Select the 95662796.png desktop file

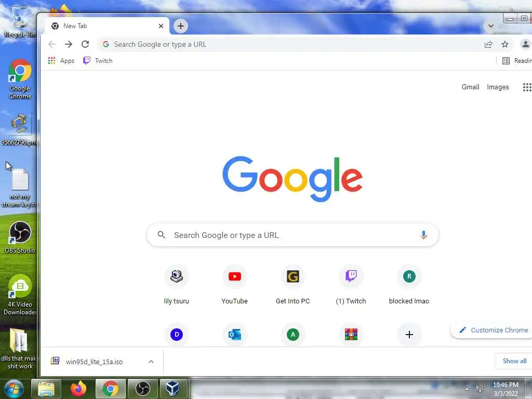coord(19,129)
